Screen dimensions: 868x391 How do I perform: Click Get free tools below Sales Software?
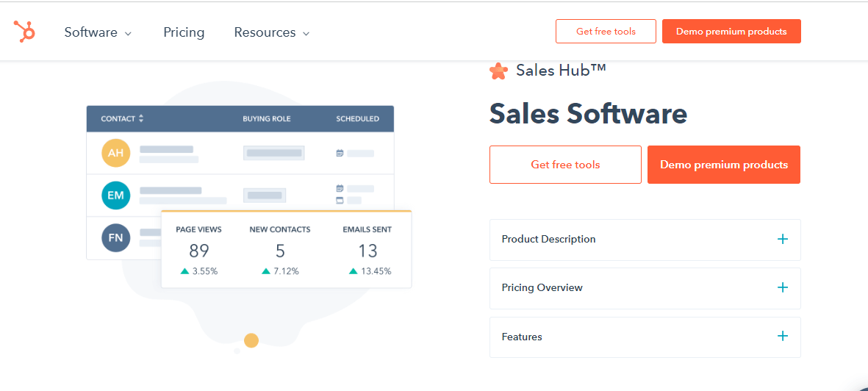[x=565, y=165]
